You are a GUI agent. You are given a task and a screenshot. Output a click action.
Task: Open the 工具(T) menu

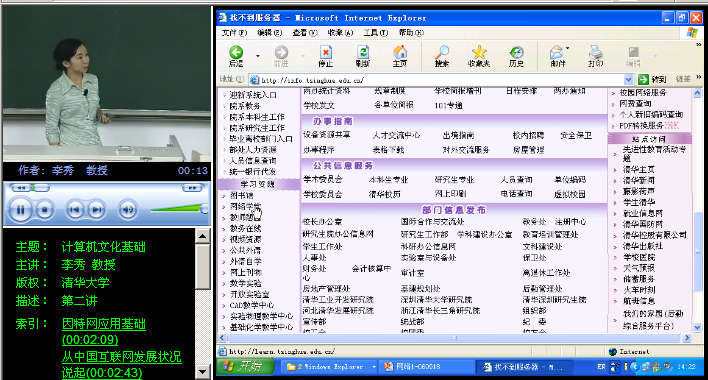coord(376,32)
